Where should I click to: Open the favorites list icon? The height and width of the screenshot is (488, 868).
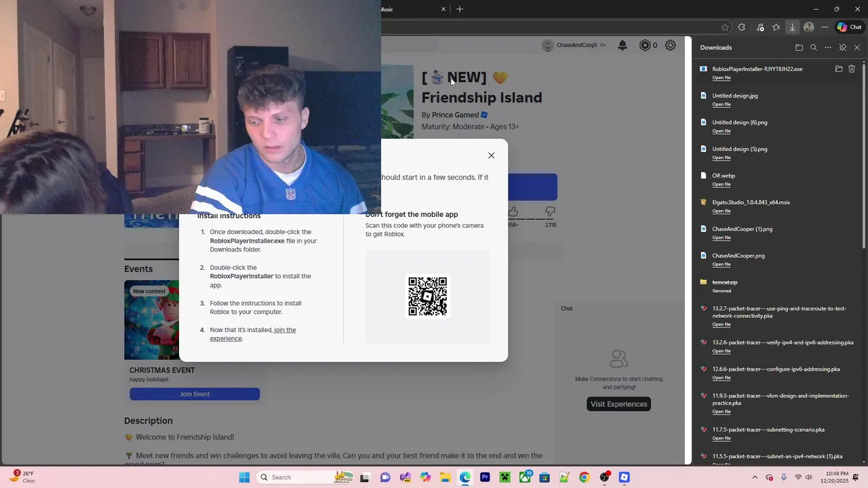click(776, 27)
